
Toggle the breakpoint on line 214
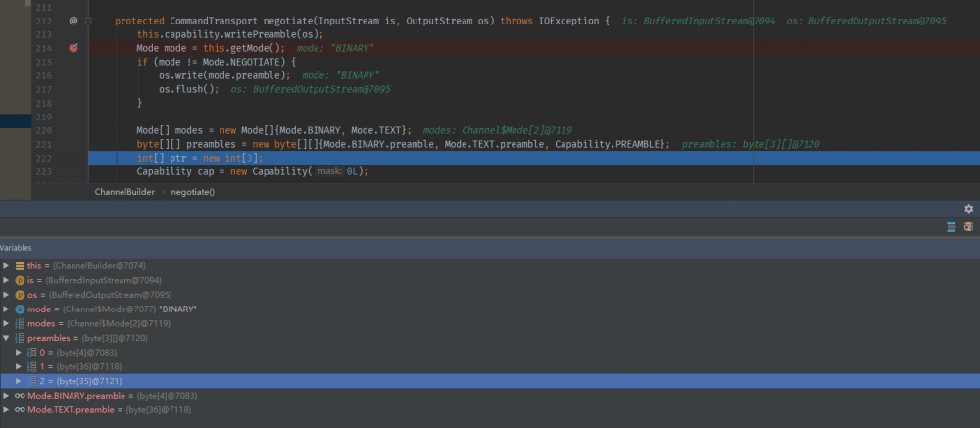tap(73, 48)
